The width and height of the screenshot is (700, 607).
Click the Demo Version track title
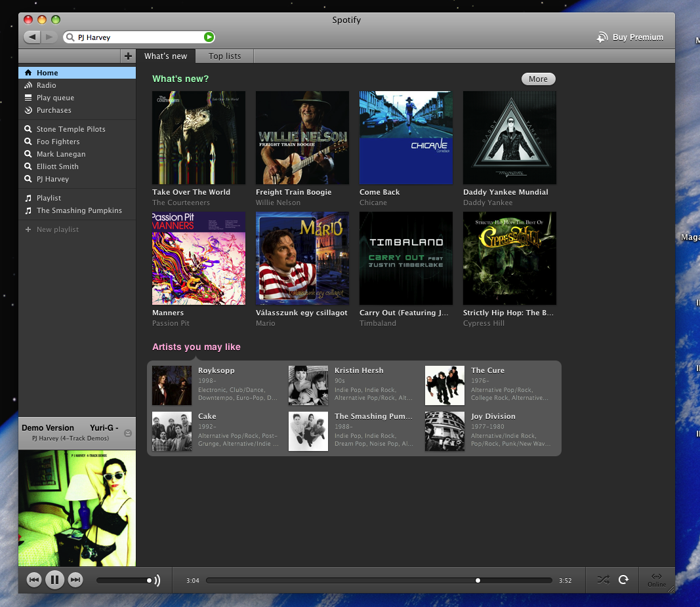pyautogui.click(x=48, y=427)
